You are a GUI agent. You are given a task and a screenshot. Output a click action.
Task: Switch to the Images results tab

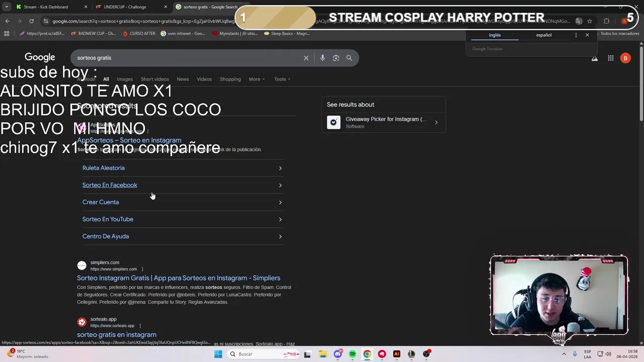point(125,79)
